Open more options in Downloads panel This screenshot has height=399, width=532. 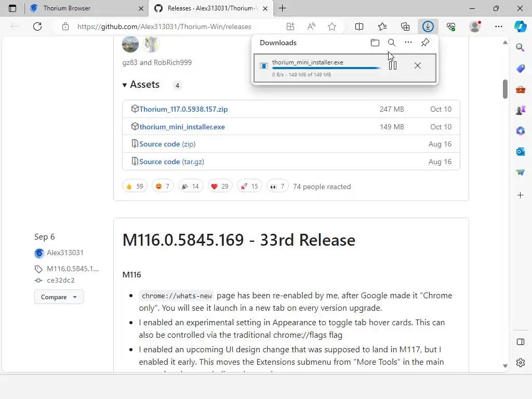(x=408, y=43)
